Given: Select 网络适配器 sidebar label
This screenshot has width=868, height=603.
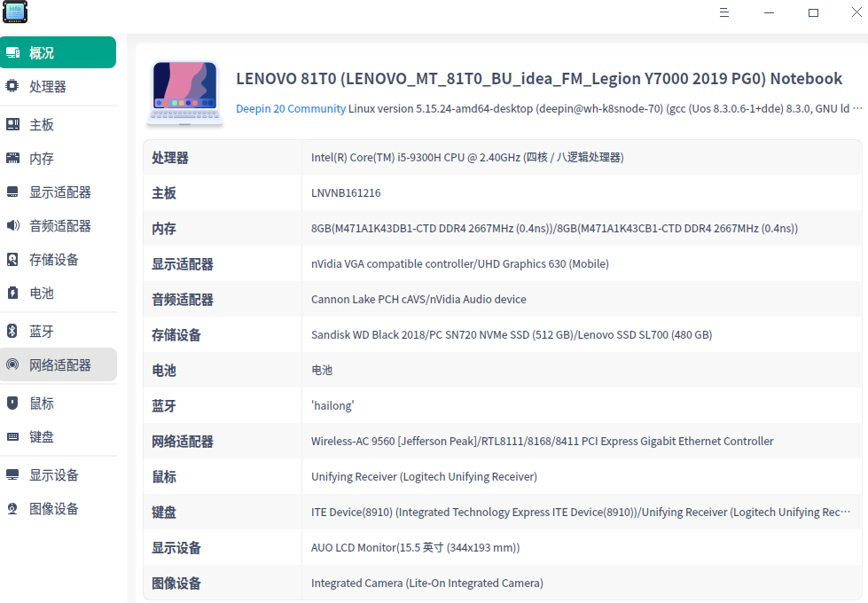Looking at the screenshot, I should coord(59,364).
